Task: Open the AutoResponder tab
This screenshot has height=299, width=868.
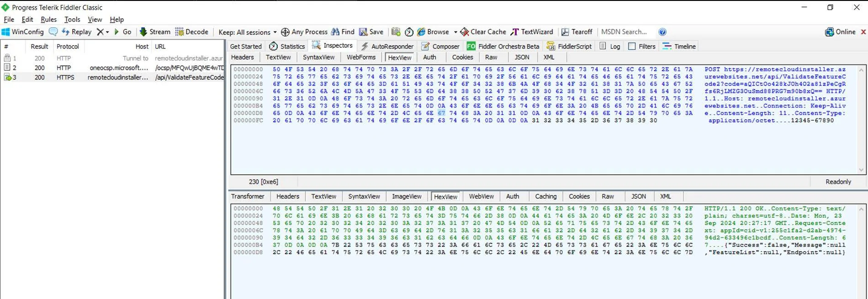Action: (387, 46)
